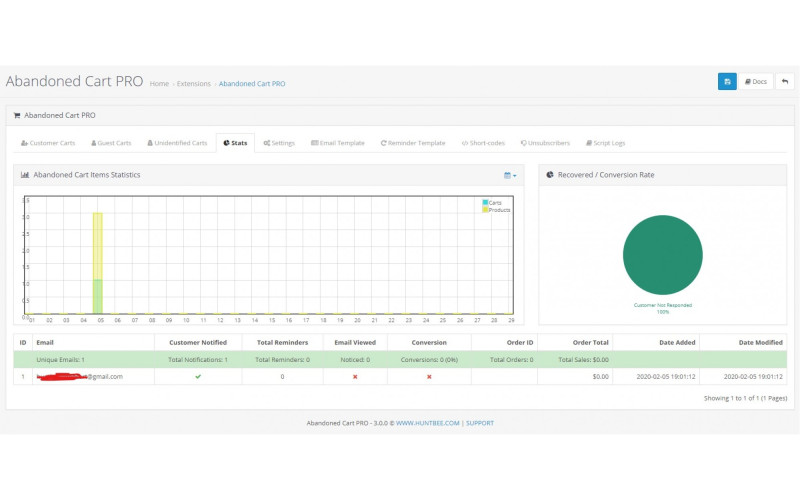Screen dimensions: 800x500
Task: Click the Home breadcrumb link
Action: tap(159, 84)
